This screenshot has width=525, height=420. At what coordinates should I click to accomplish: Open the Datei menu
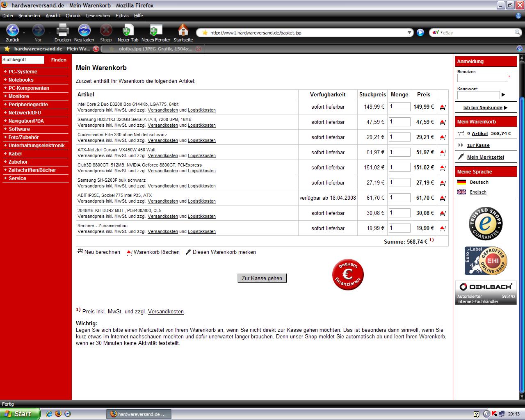point(8,16)
